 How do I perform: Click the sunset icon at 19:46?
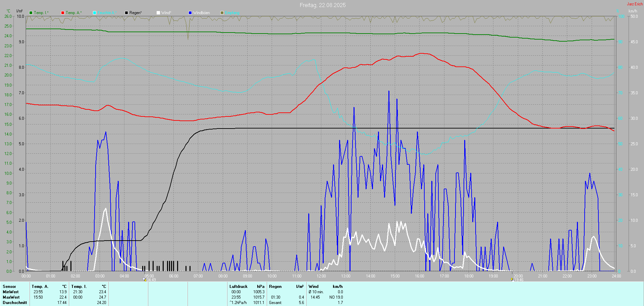[512, 279]
